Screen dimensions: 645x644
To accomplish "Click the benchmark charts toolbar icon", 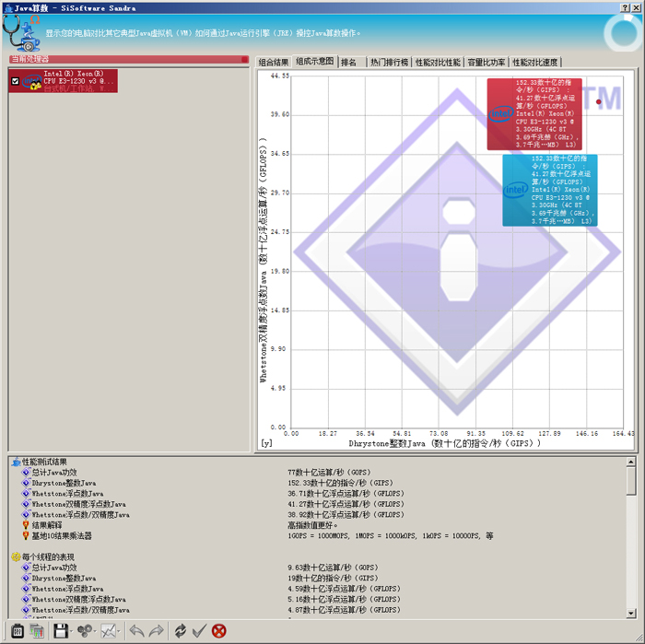I will click(x=37, y=630).
